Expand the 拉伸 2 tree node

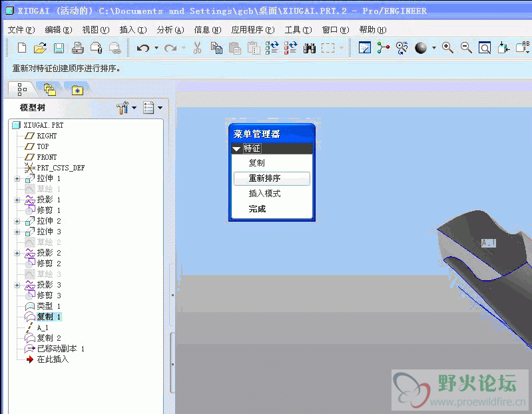(x=17, y=222)
